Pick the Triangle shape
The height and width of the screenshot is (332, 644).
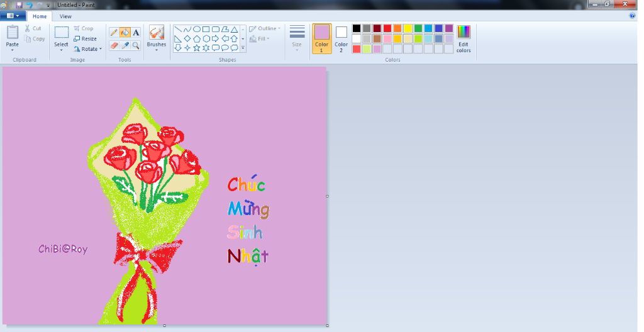click(234, 29)
